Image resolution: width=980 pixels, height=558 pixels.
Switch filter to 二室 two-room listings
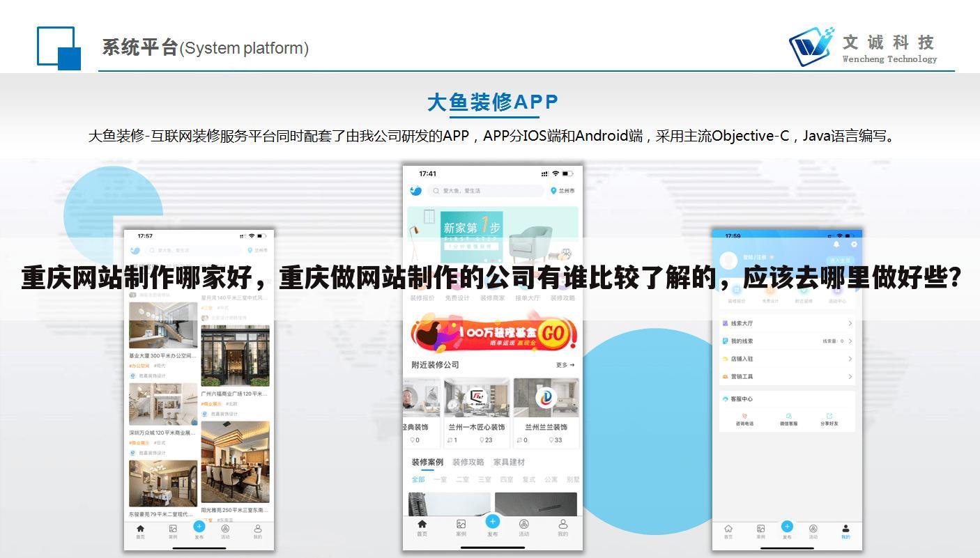pos(462,479)
